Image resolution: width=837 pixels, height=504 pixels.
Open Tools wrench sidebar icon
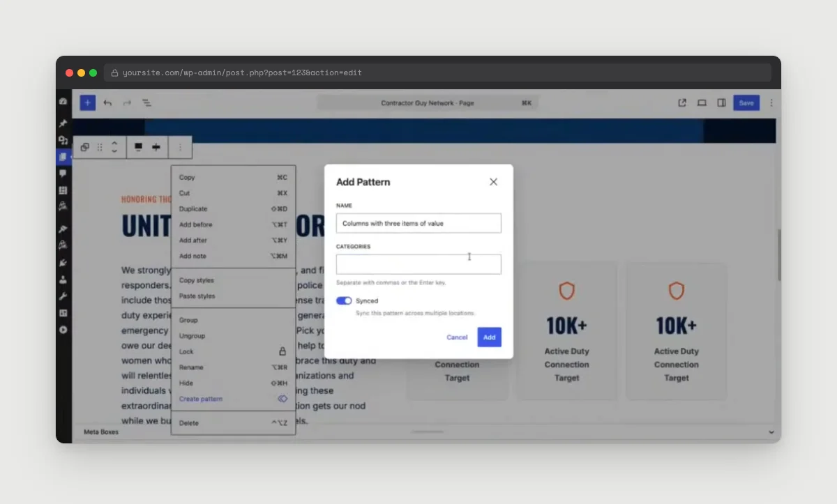click(x=63, y=296)
